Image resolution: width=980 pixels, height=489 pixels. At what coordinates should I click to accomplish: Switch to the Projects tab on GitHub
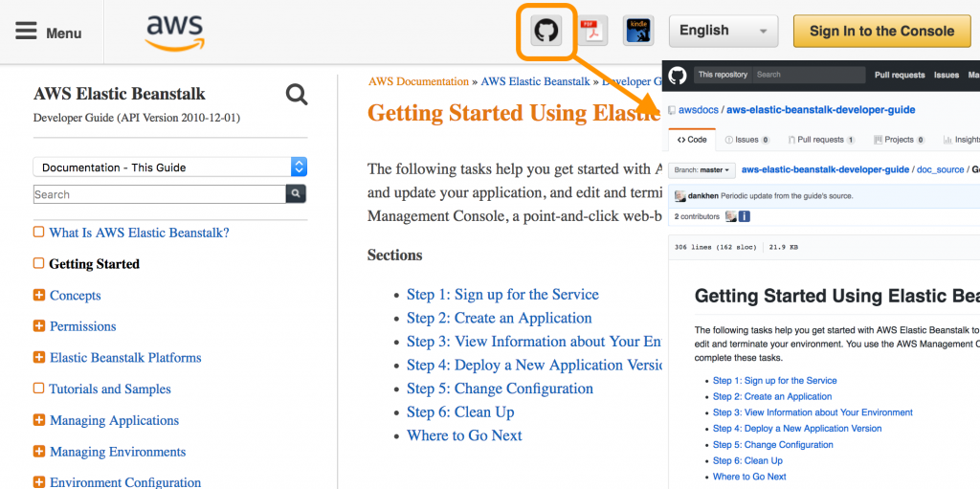(900, 140)
